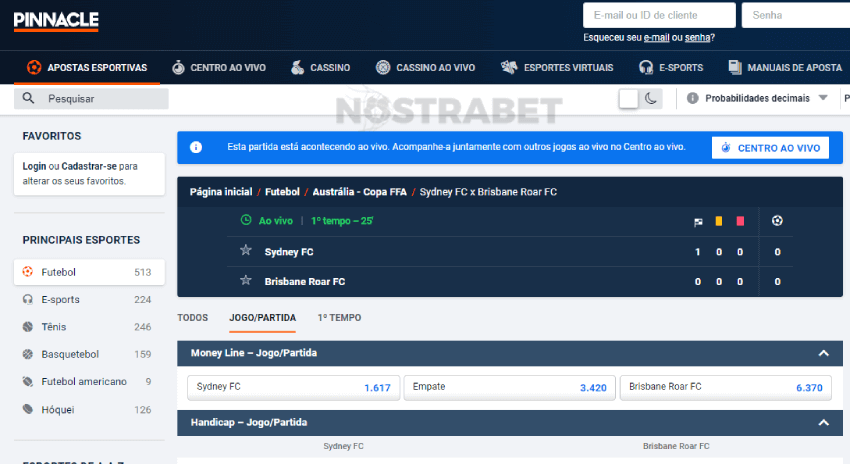850x464 pixels.
Task: Select Basquetebol in Principais Esportes
Action: point(89,354)
